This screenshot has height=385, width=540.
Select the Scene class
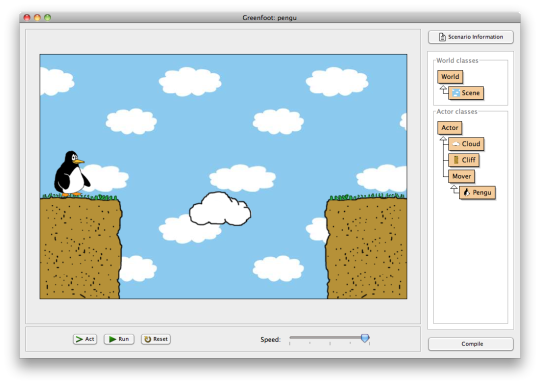click(x=466, y=93)
